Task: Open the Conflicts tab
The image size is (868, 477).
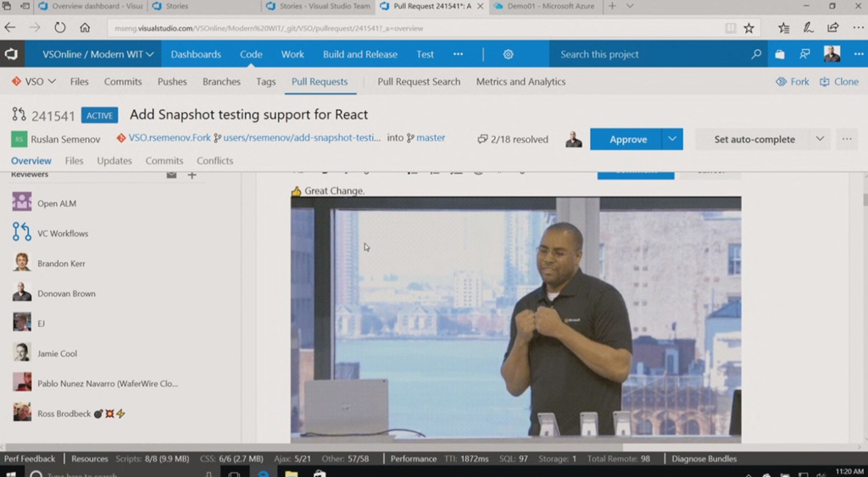Action: click(214, 161)
